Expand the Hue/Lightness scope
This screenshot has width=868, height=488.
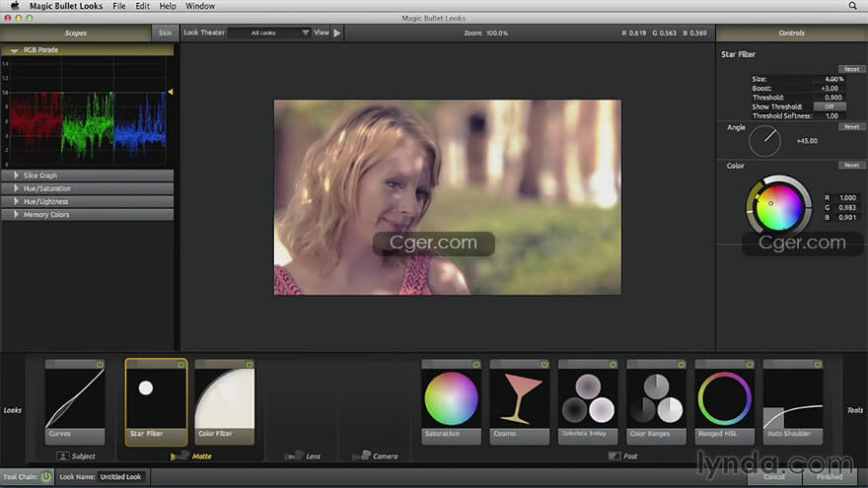16,201
